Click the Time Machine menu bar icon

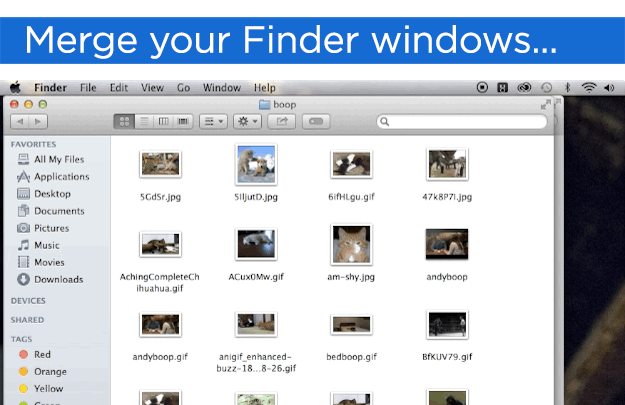click(x=546, y=87)
